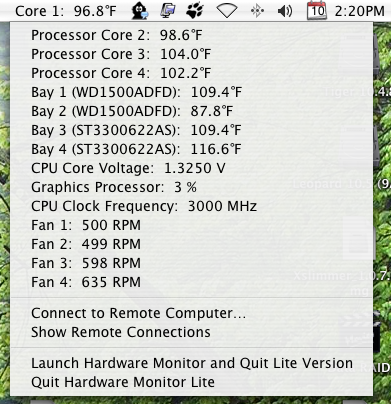This screenshot has height=404, width=391.
Task: Open the volume speaker icon
Action: click(285, 11)
